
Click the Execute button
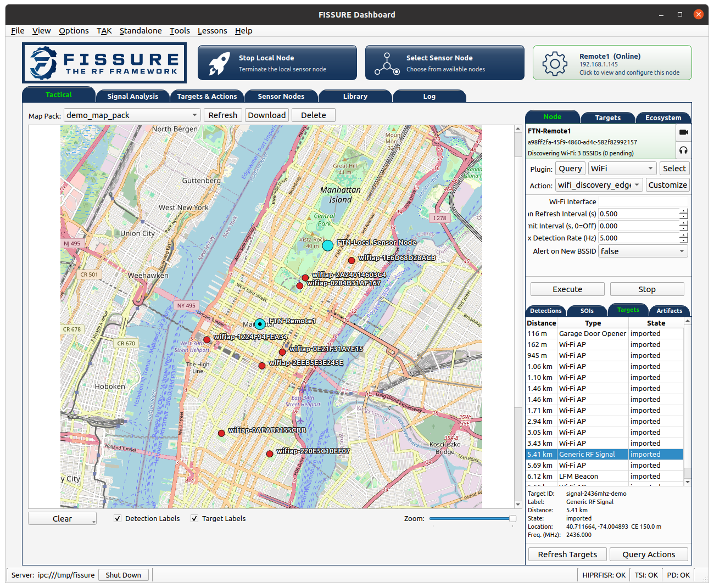tap(567, 289)
